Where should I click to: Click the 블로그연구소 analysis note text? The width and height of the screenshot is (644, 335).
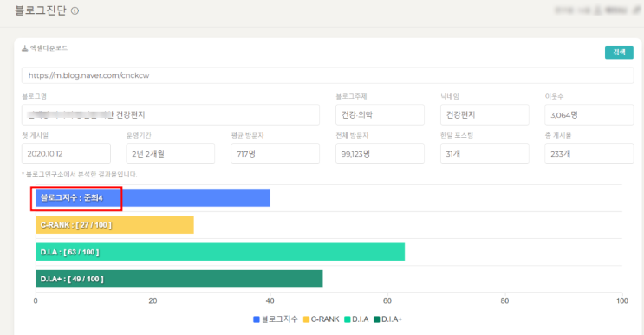(79, 174)
